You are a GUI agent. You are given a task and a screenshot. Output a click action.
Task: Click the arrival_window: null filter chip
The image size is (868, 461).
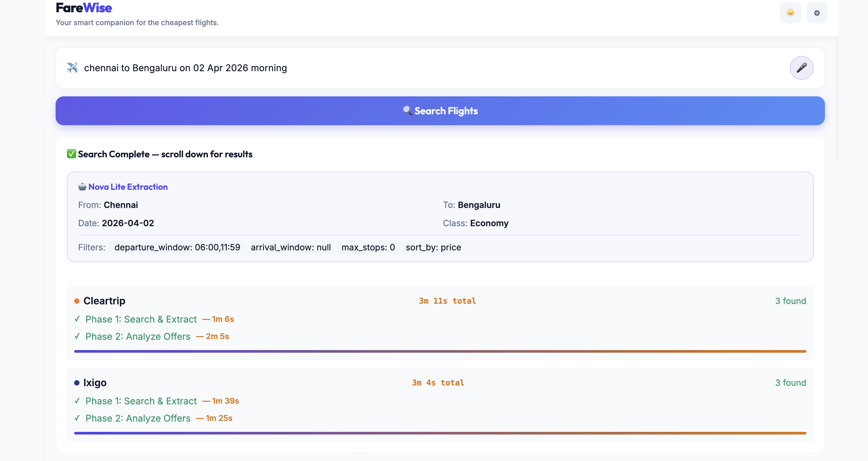[290, 247]
